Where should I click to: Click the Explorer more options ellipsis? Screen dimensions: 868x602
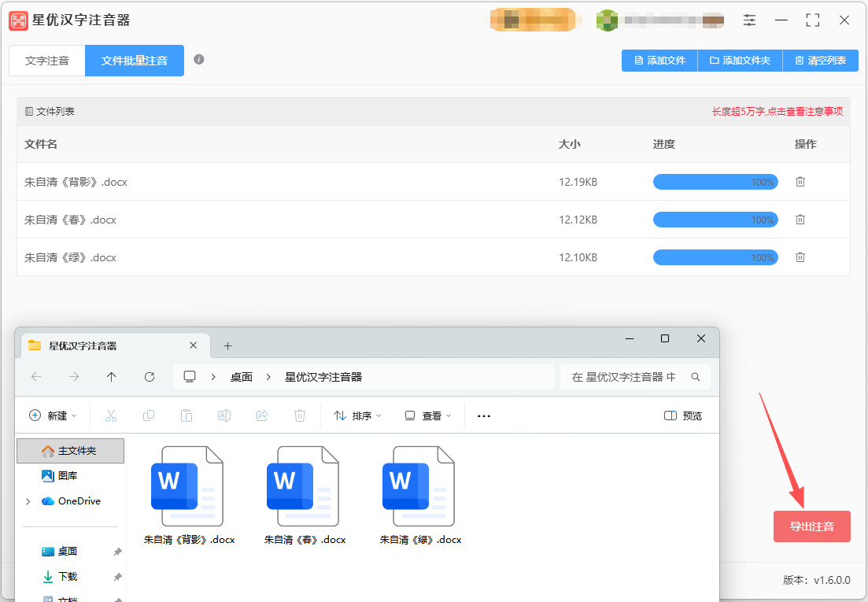tap(484, 416)
